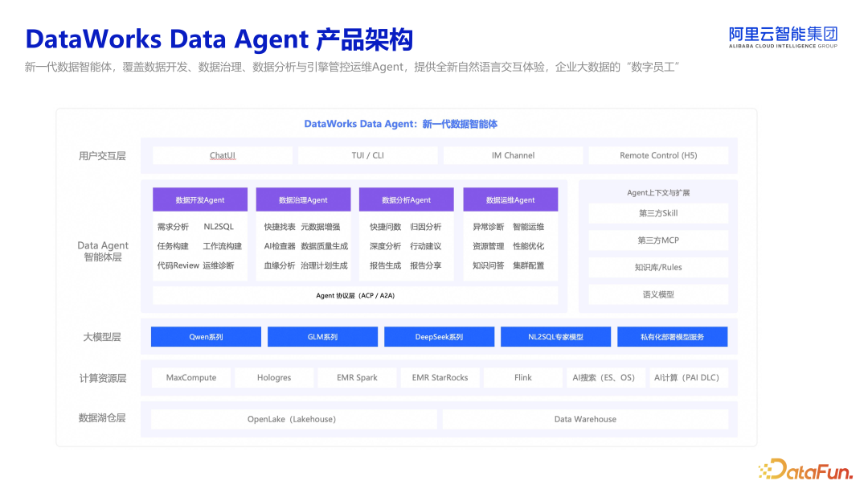Screen dimensions: 868x489
Task: Click the 行动建议 text
Action: pyautogui.click(x=426, y=246)
